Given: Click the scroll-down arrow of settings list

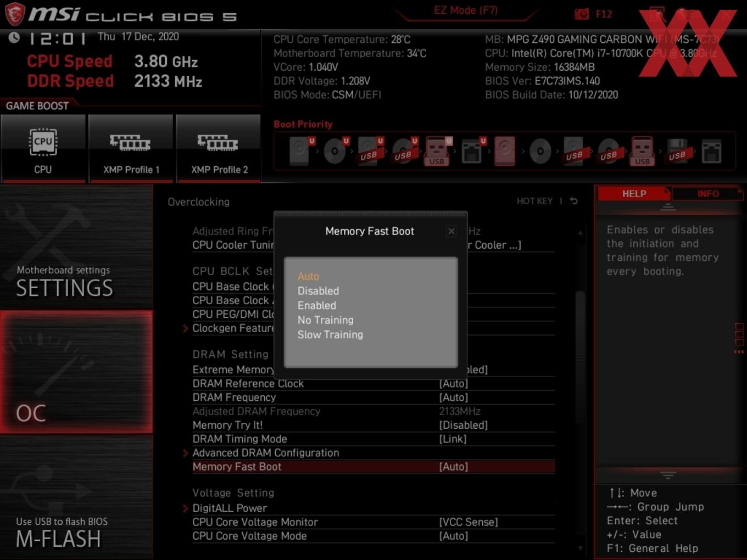Looking at the screenshot, I should pyautogui.click(x=580, y=548).
